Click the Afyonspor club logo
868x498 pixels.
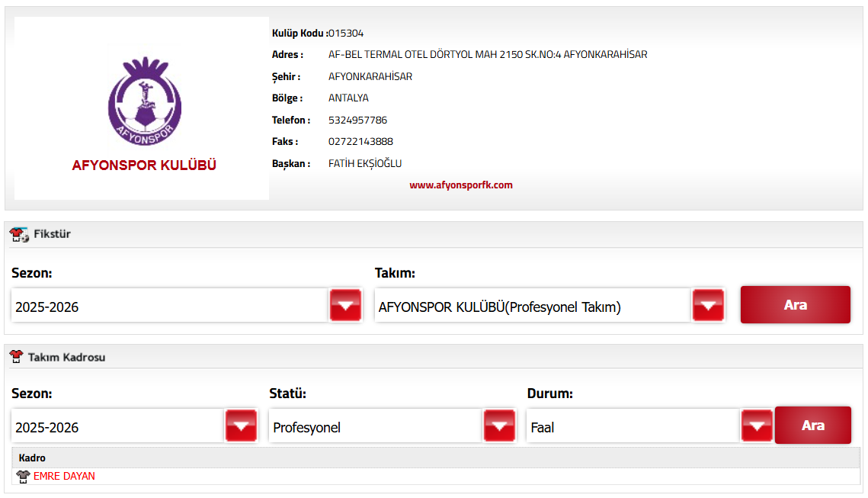click(x=145, y=101)
